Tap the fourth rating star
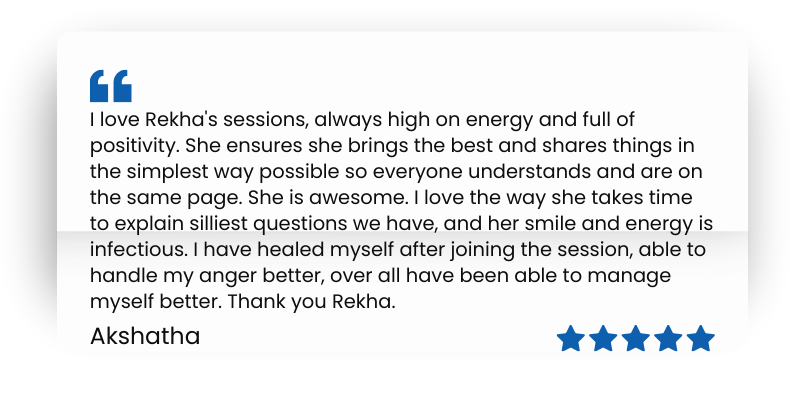The width and height of the screenshot is (790, 402). [x=668, y=339]
